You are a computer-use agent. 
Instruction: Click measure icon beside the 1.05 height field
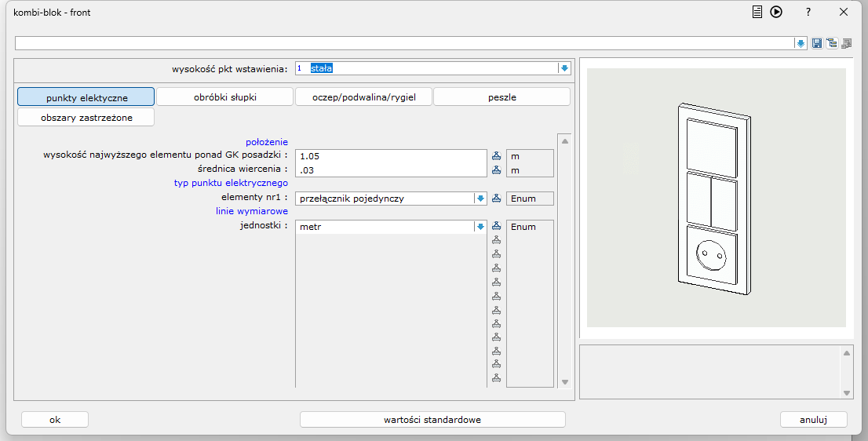click(x=496, y=156)
